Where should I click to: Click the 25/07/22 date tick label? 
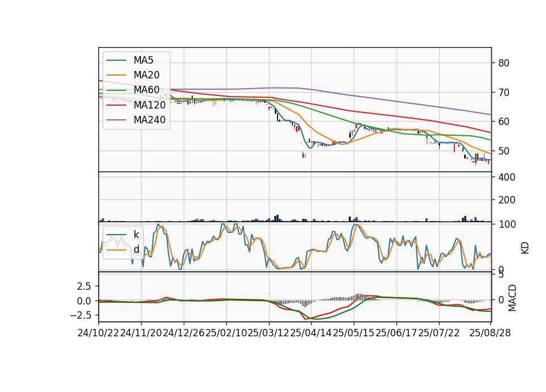pos(439,333)
